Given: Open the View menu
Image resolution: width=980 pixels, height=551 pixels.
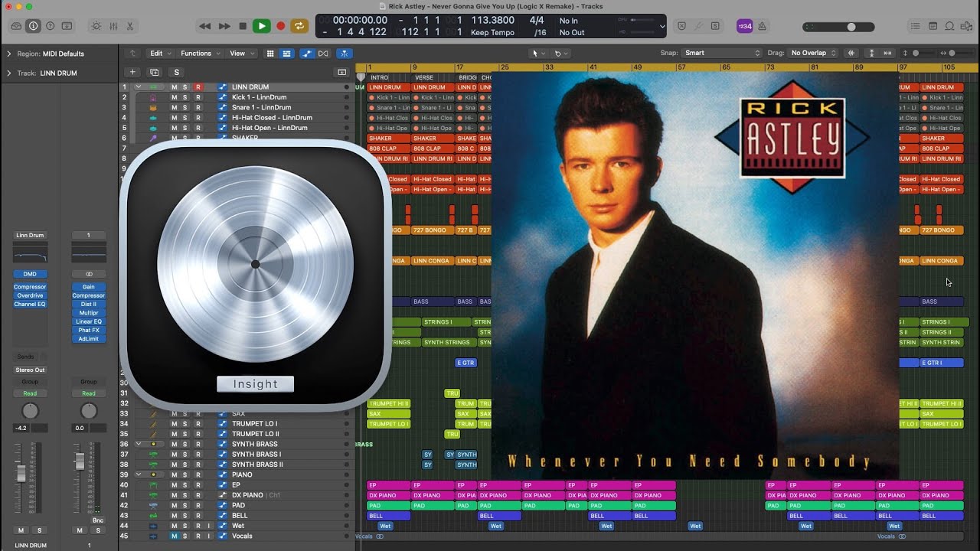Looking at the screenshot, I should pyautogui.click(x=240, y=54).
